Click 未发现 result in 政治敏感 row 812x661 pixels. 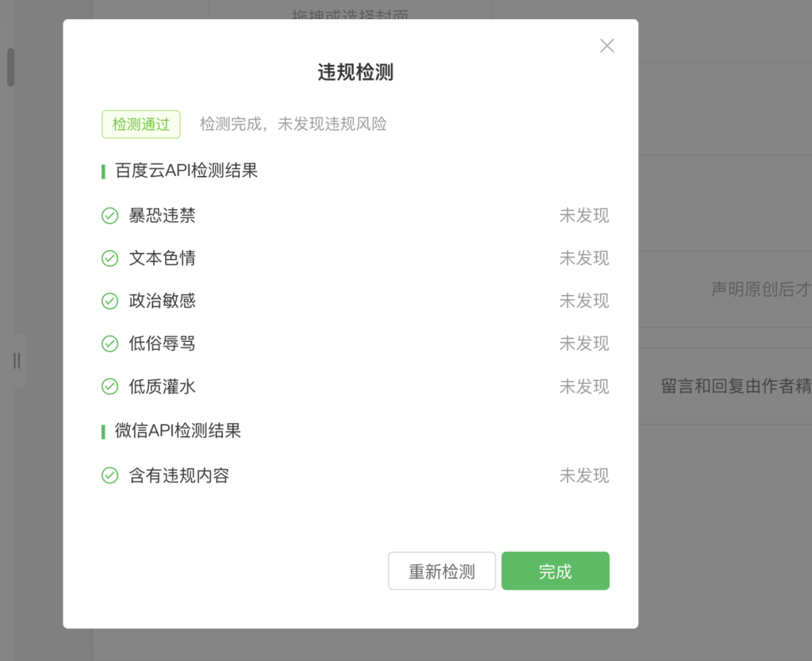[x=584, y=301]
